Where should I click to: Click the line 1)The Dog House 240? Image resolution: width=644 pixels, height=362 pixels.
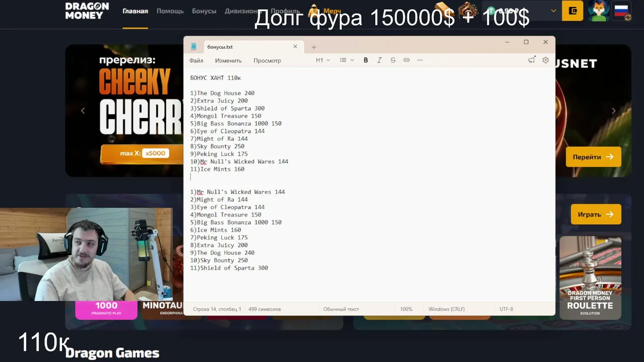pos(222,93)
